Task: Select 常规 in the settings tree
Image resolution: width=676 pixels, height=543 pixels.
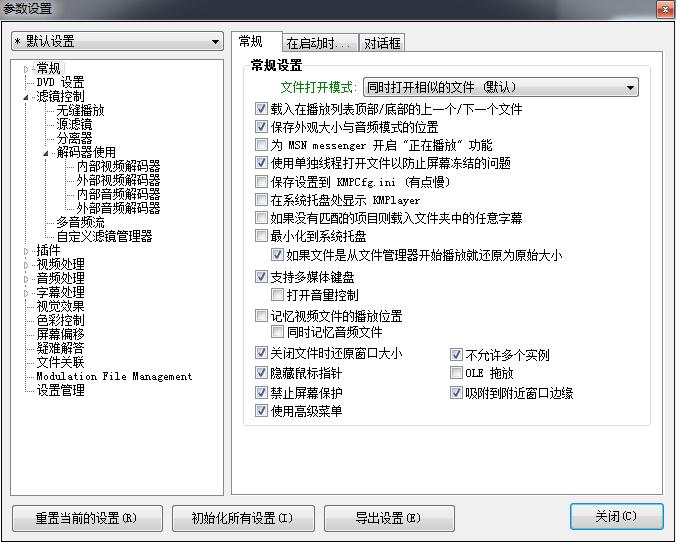Action: pos(48,68)
